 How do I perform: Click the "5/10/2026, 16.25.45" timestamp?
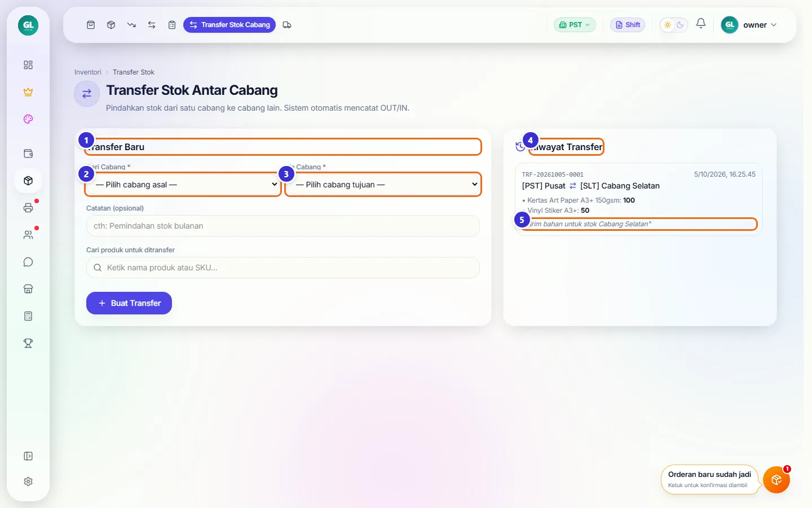coord(725,174)
